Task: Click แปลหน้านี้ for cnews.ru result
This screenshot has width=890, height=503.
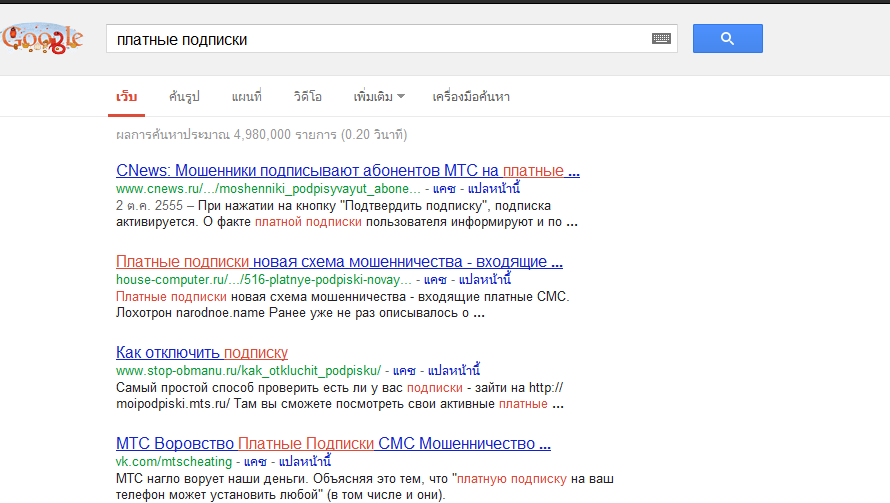Action: [x=494, y=188]
